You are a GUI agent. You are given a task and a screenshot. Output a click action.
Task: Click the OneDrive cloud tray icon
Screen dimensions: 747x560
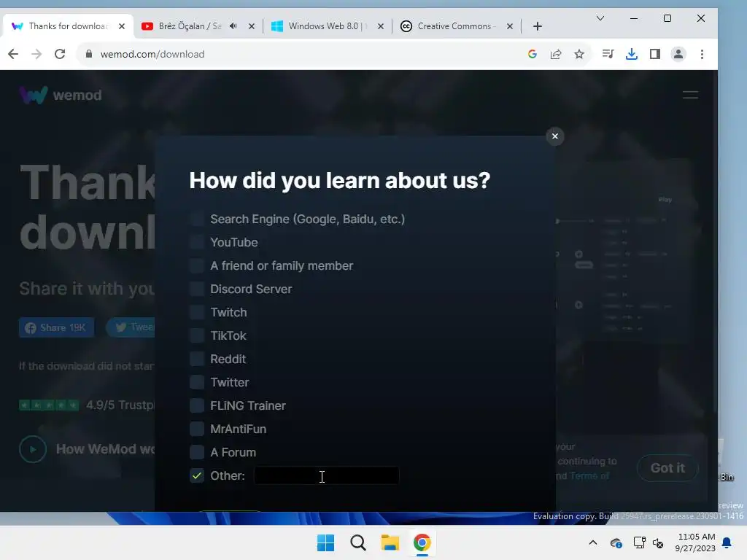click(616, 542)
